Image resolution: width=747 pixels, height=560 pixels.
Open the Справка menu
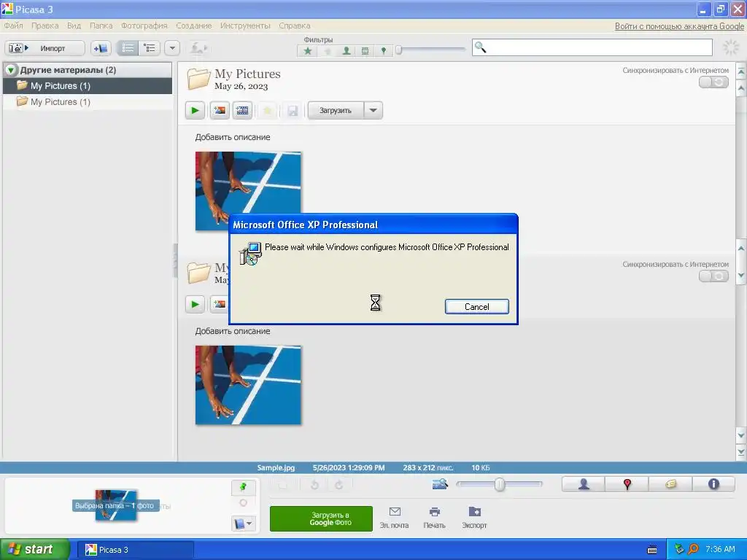tap(295, 26)
